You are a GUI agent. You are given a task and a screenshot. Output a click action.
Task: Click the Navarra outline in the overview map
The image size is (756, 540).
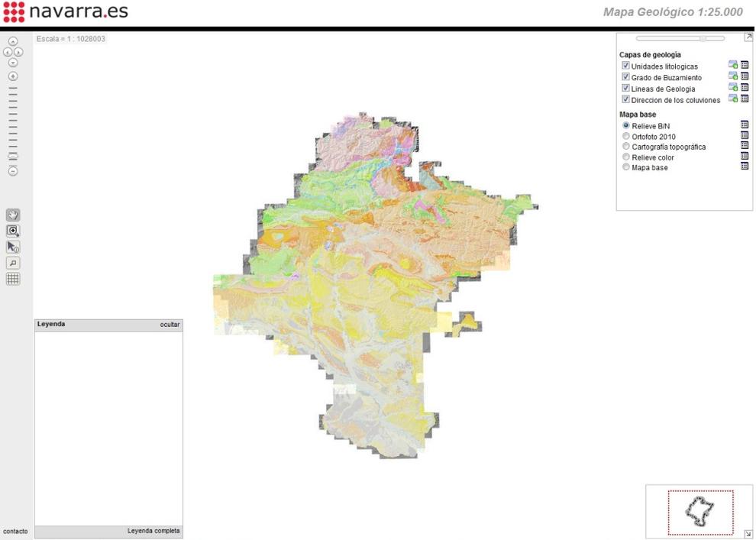pos(700,513)
